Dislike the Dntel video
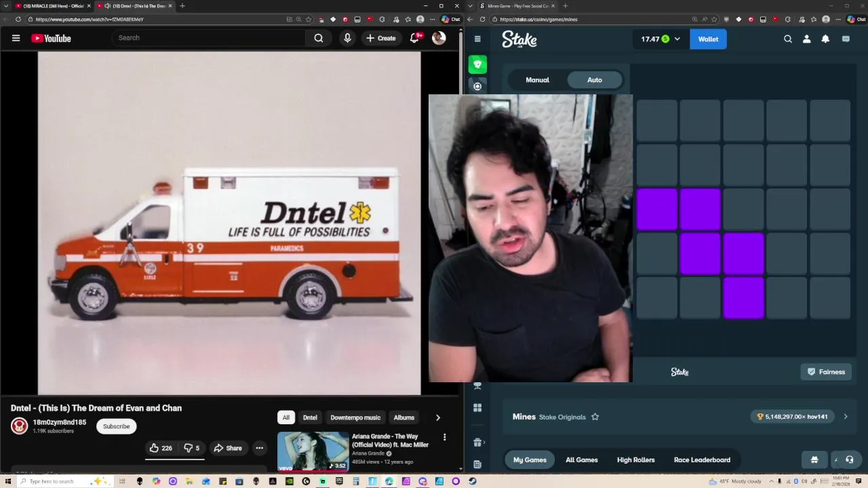 pyautogui.click(x=192, y=448)
